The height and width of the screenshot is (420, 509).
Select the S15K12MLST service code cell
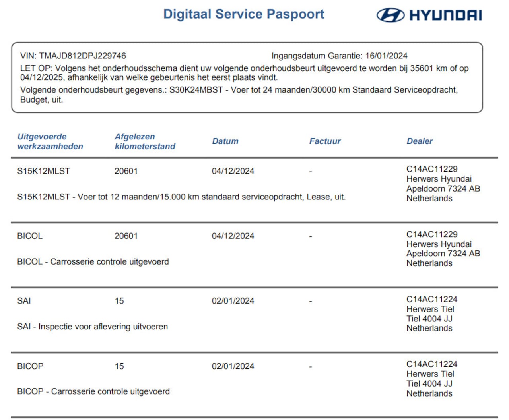(43, 171)
